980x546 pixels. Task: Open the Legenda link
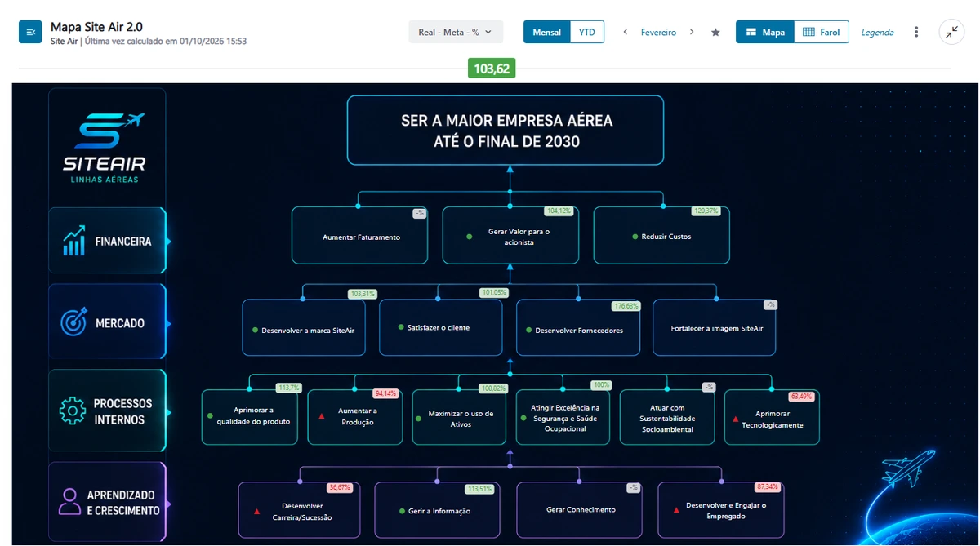tap(877, 33)
